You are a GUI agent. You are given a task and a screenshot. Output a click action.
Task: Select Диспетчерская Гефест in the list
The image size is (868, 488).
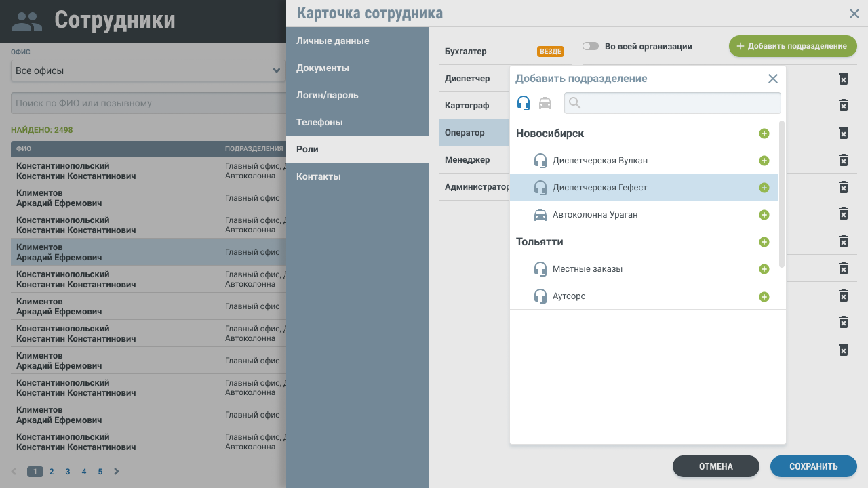[x=599, y=188]
